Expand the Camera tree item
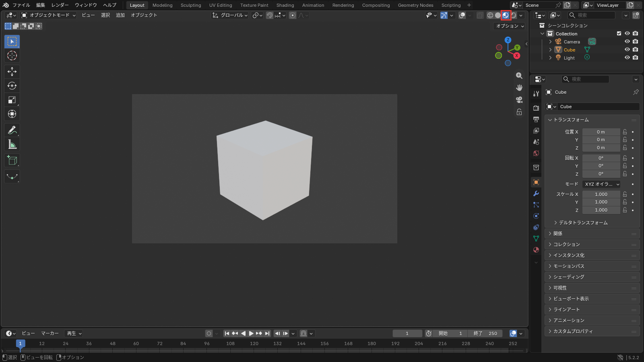The height and width of the screenshot is (362, 644). (x=550, y=42)
